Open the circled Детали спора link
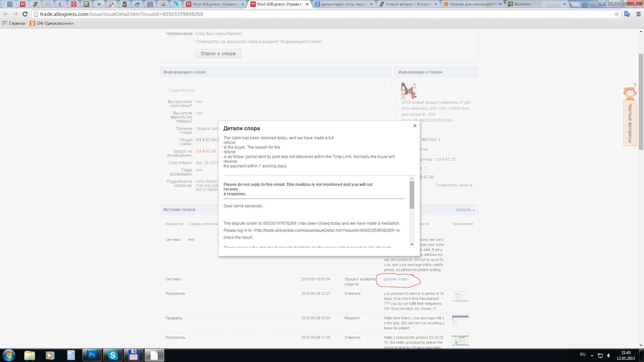This screenshot has height=362, width=644. (x=395, y=279)
